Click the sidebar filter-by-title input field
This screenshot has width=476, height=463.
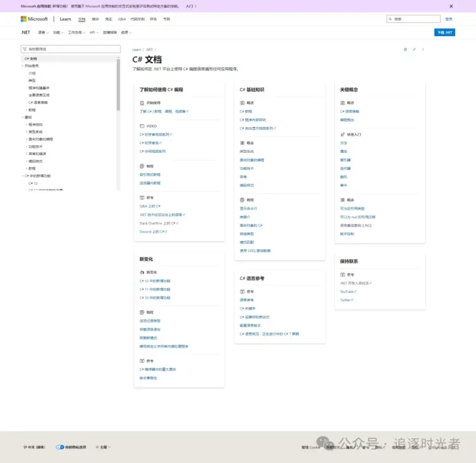coord(70,49)
